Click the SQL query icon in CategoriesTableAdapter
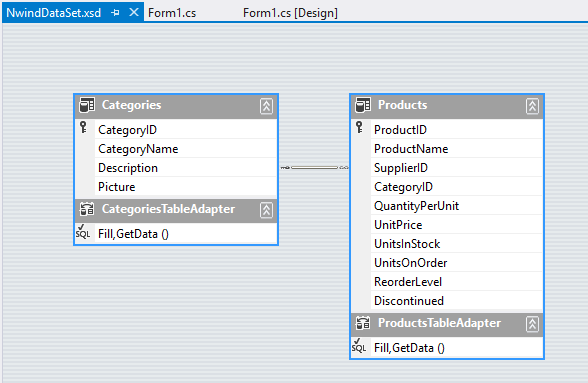Viewport: 588px width, 383px height. point(82,232)
